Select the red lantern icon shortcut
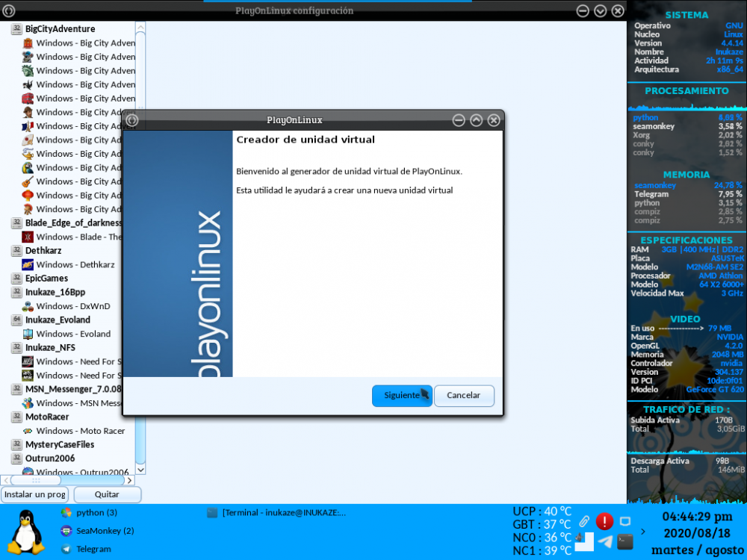The height and width of the screenshot is (560, 747). point(28,196)
